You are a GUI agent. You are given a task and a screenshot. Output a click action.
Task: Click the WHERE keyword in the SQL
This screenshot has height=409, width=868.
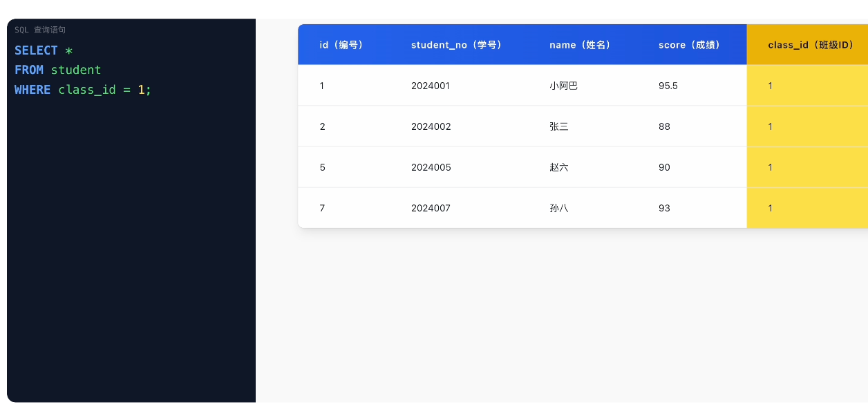[x=32, y=90]
